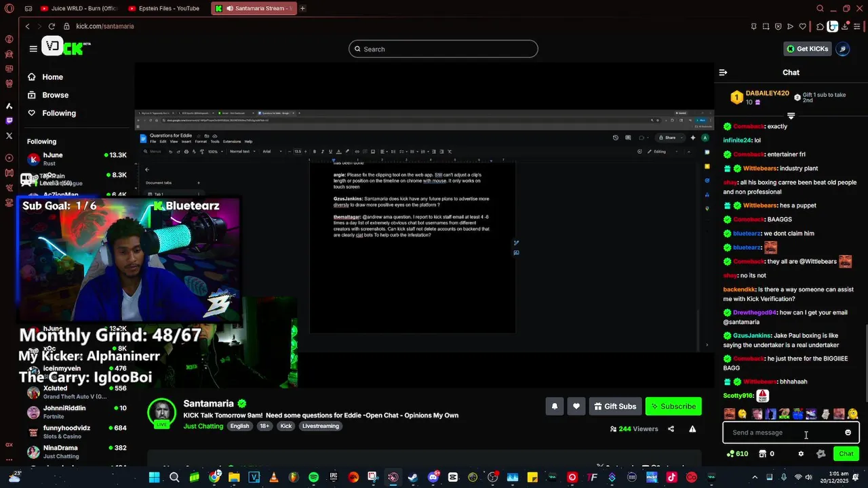Click the browser back arrow
The width and height of the screenshot is (868, 488).
[x=27, y=26]
